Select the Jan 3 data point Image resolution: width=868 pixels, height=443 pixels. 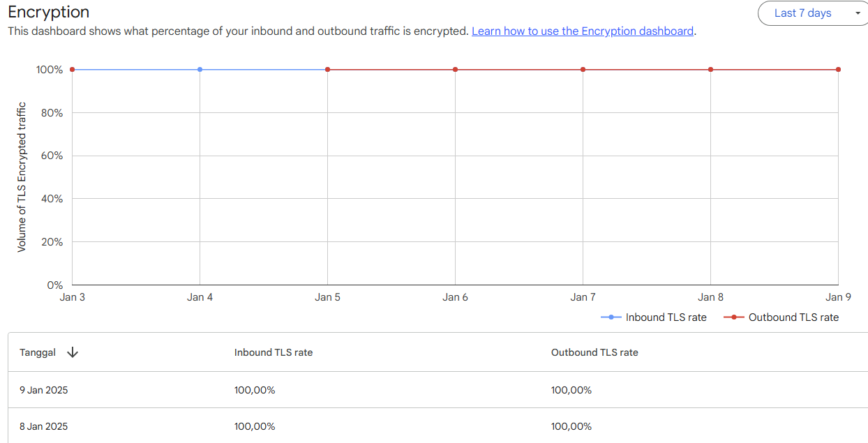tap(73, 70)
